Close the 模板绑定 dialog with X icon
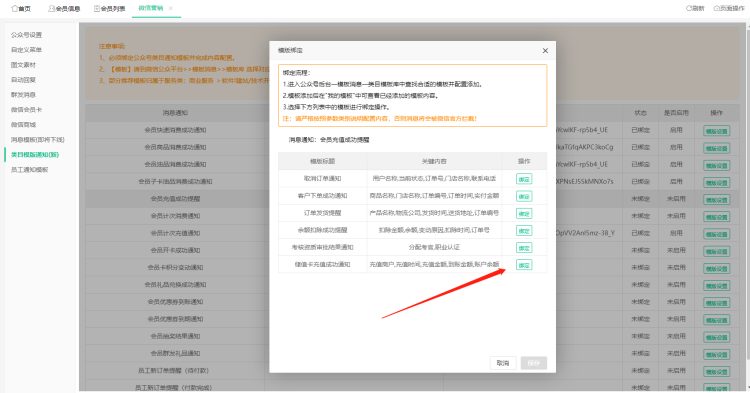 545,51
